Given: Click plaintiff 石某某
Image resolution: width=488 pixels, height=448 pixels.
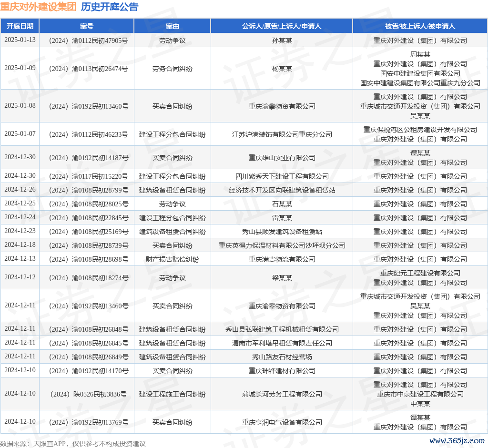Looking at the screenshot, I should tap(282, 204).
